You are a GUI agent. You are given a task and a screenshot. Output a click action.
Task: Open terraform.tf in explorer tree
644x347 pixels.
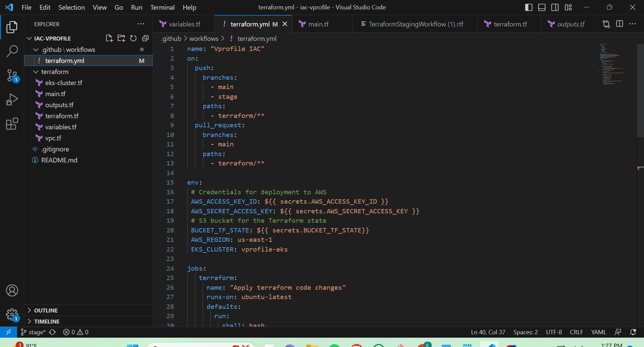coord(89,116)
